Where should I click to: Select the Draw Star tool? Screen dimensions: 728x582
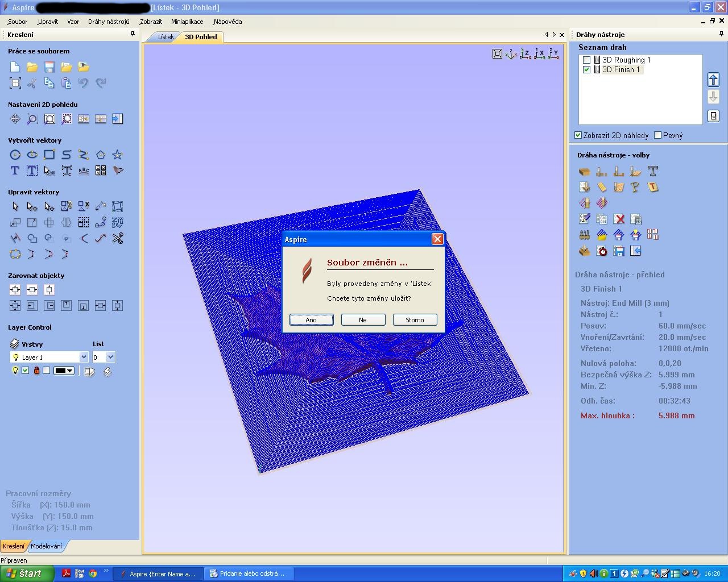pos(117,155)
